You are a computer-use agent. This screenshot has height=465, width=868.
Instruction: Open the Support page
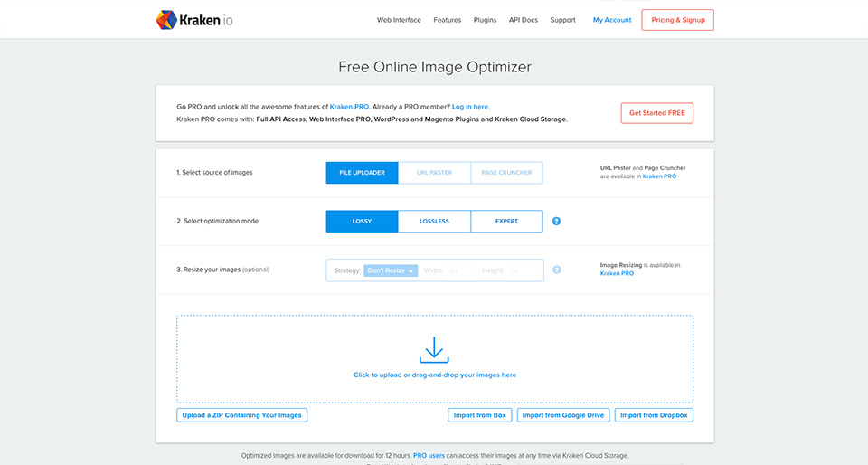tap(562, 20)
